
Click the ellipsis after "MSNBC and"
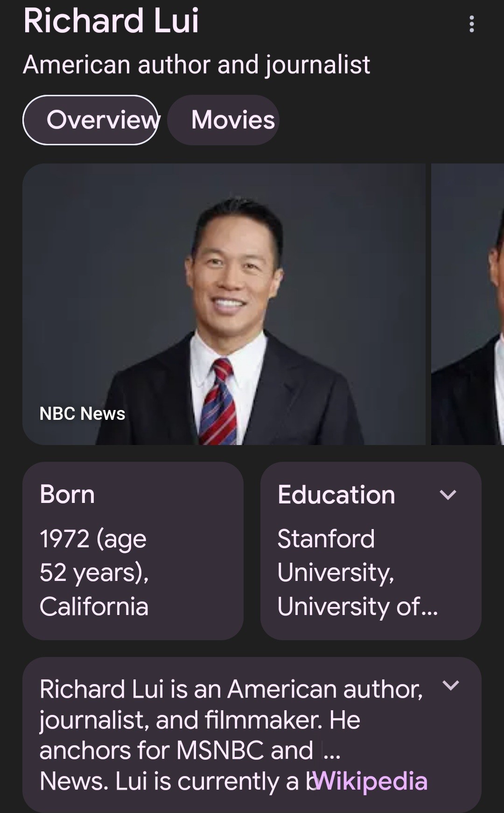pos(332,751)
